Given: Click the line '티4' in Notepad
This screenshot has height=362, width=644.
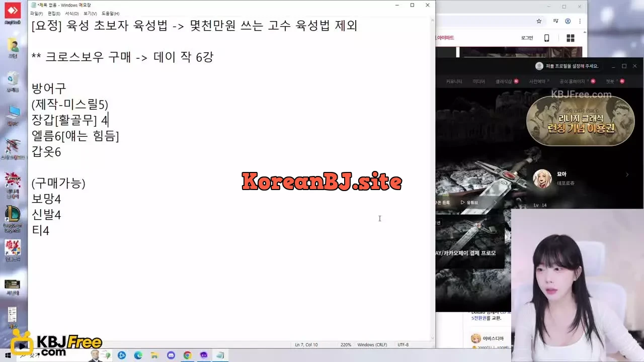Looking at the screenshot, I should 40,231.
